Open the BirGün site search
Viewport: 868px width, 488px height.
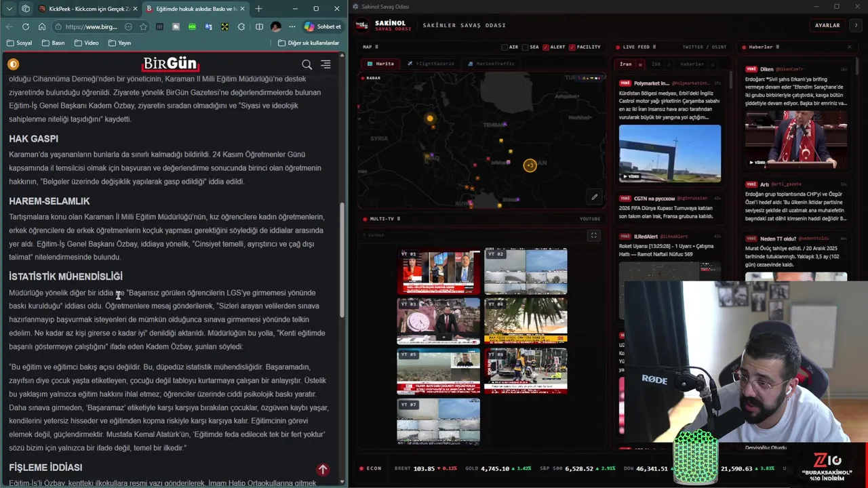(x=307, y=64)
